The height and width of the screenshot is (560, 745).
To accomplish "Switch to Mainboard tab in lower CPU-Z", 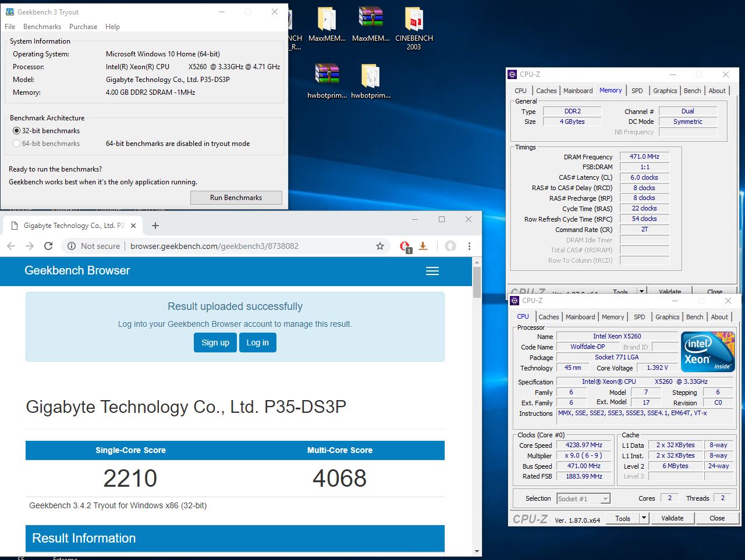I will click(x=580, y=317).
